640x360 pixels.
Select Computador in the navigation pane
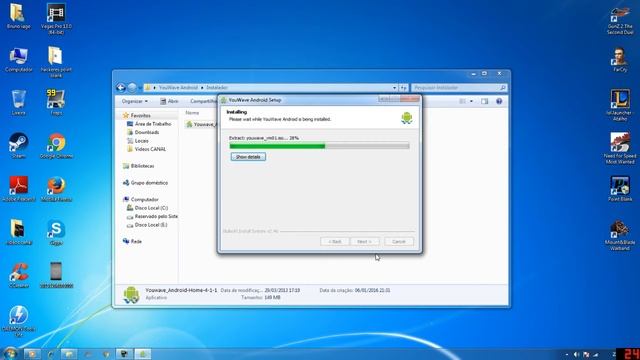[141, 200]
